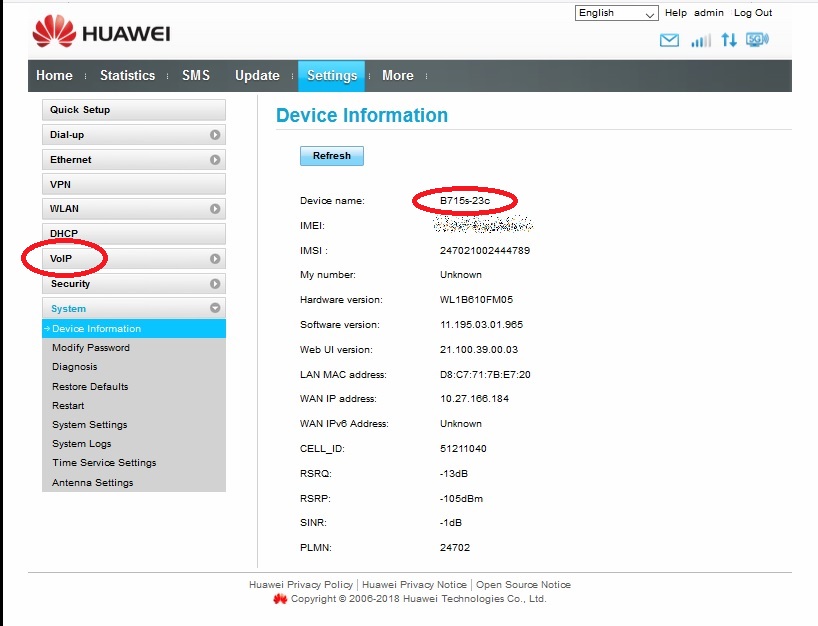818x626 pixels.
Task: Click hardware version WL1B610FM05
Action: click(476, 300)
